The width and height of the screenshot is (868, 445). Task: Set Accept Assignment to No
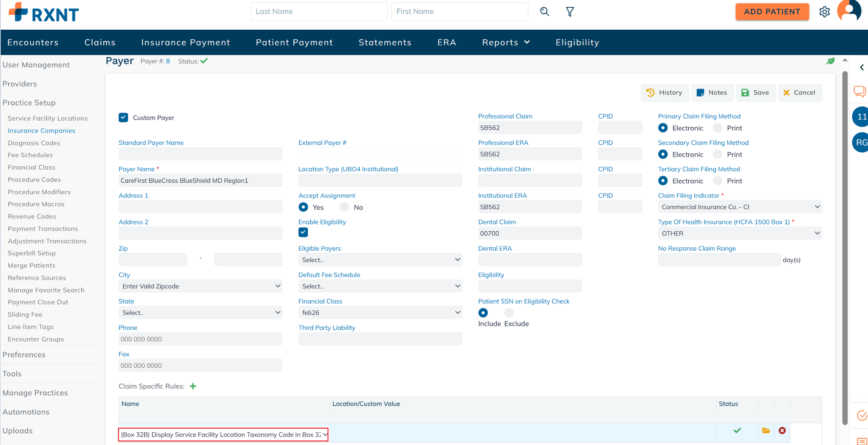(345, 207)
